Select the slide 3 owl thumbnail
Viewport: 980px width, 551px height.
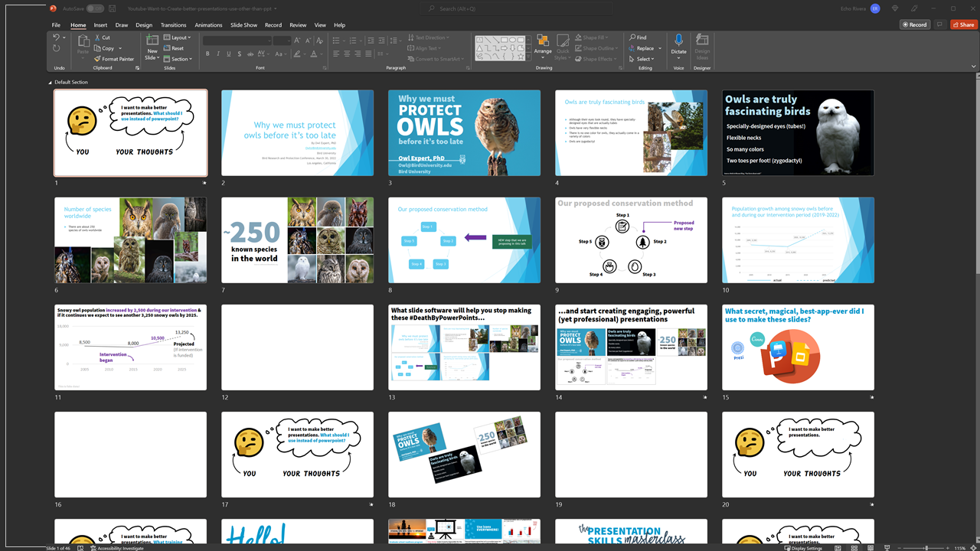tap(464, 132)
